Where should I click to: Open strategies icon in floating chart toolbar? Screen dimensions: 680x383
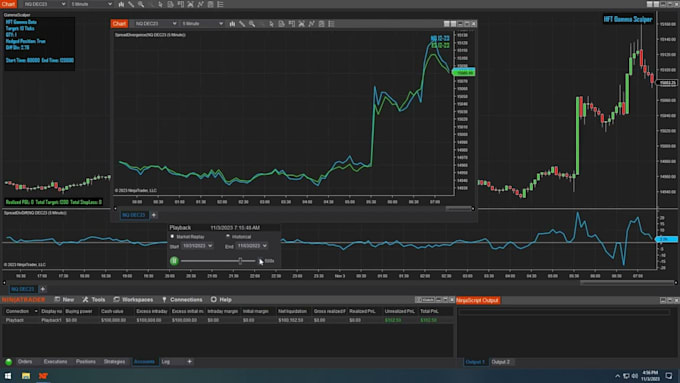(311, 24)
